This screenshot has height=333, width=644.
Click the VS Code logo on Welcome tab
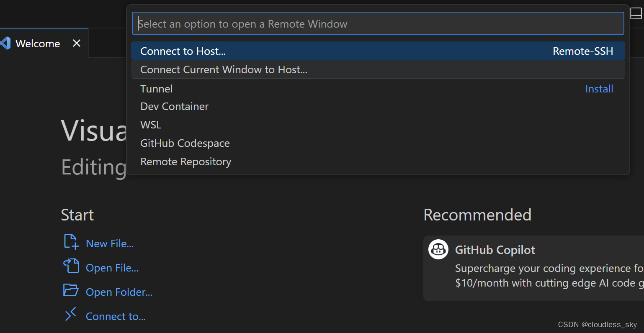[x=5, y=44]
